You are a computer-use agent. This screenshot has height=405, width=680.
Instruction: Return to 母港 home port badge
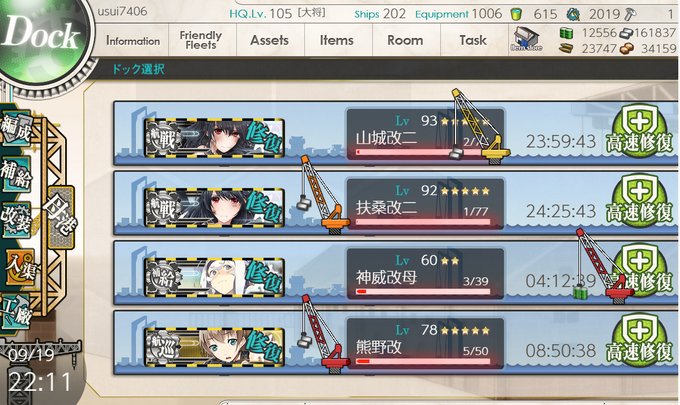61,217
